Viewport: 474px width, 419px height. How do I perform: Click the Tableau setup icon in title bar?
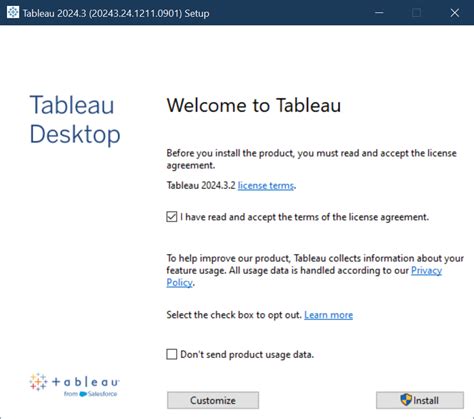coord(13,13)
